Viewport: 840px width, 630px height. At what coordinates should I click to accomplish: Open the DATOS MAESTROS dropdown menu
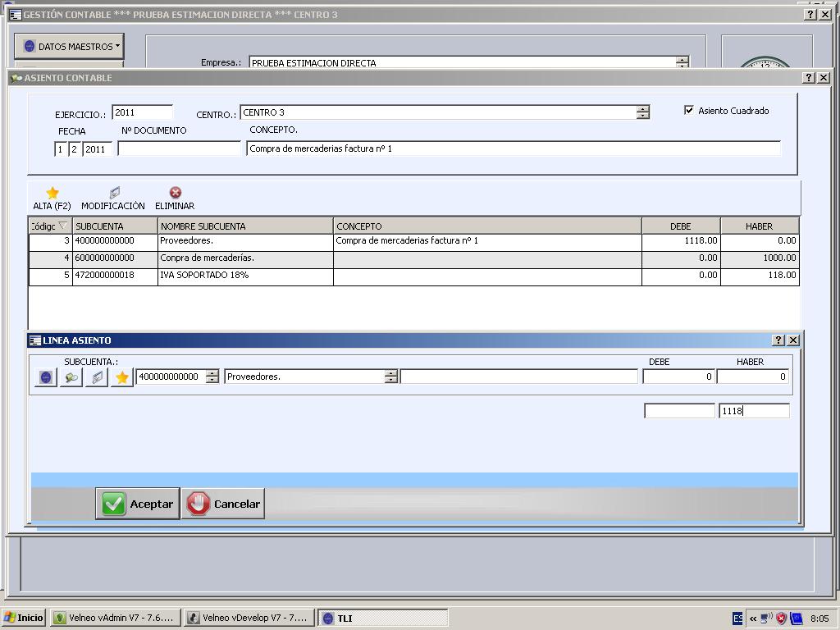[x=69, y=47]
